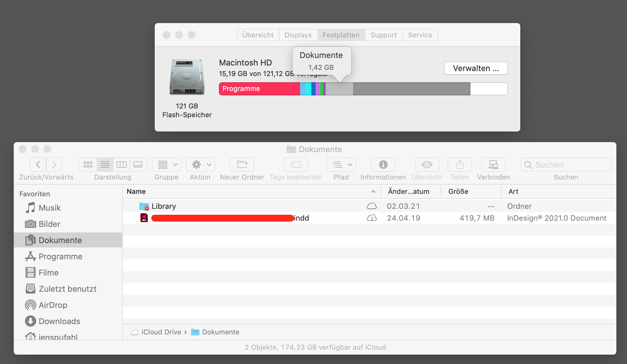The width and height of the screenshot is (627, 364).
Task: Open AirDrop in the sidebar
Action: tap(53, 305)
